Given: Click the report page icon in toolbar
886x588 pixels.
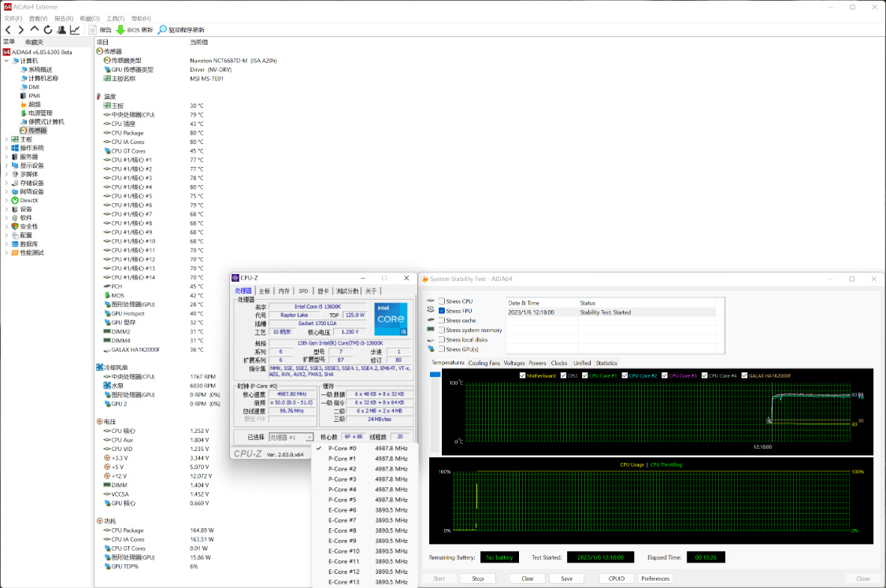Looking at the screenshot, I should (x=93, y=30).
